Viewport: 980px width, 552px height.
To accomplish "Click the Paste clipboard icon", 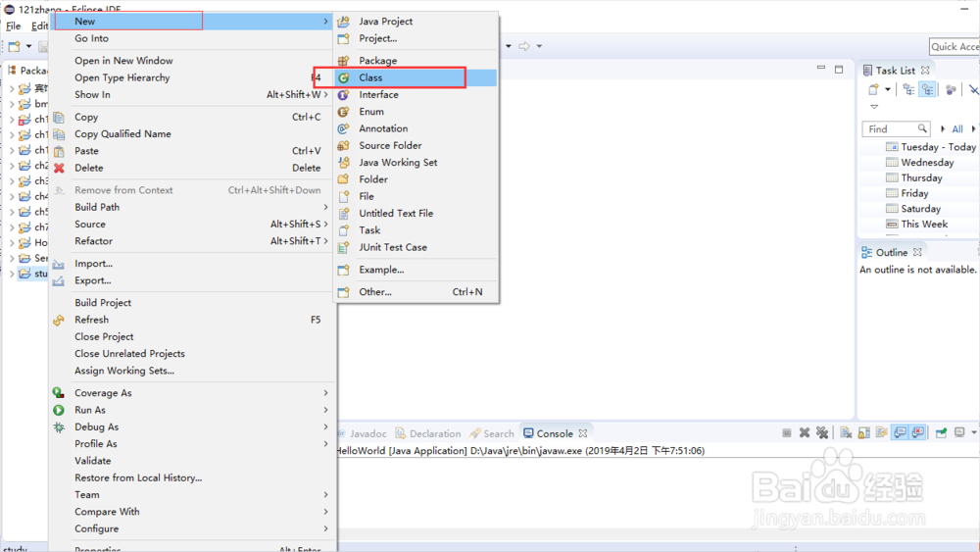I will point(59,151).
